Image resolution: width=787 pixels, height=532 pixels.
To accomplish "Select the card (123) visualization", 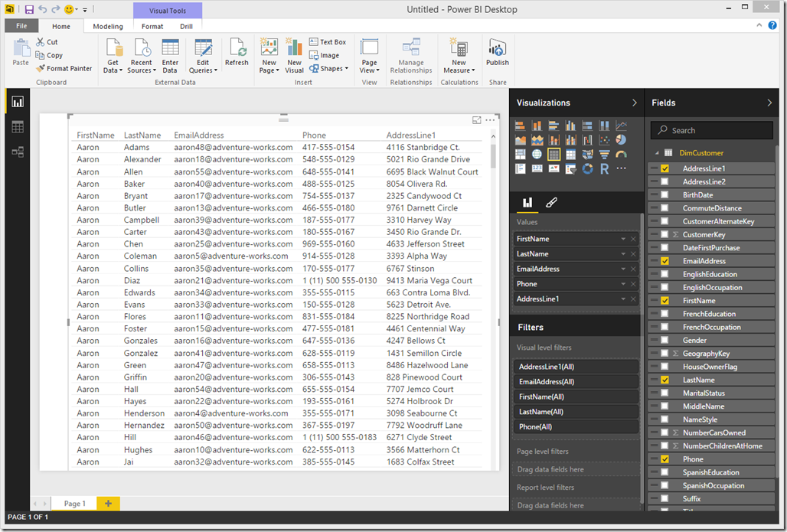I will coord(537,168).
